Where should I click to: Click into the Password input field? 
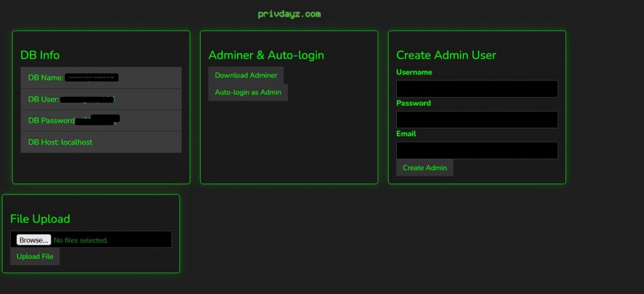(477, 120)
